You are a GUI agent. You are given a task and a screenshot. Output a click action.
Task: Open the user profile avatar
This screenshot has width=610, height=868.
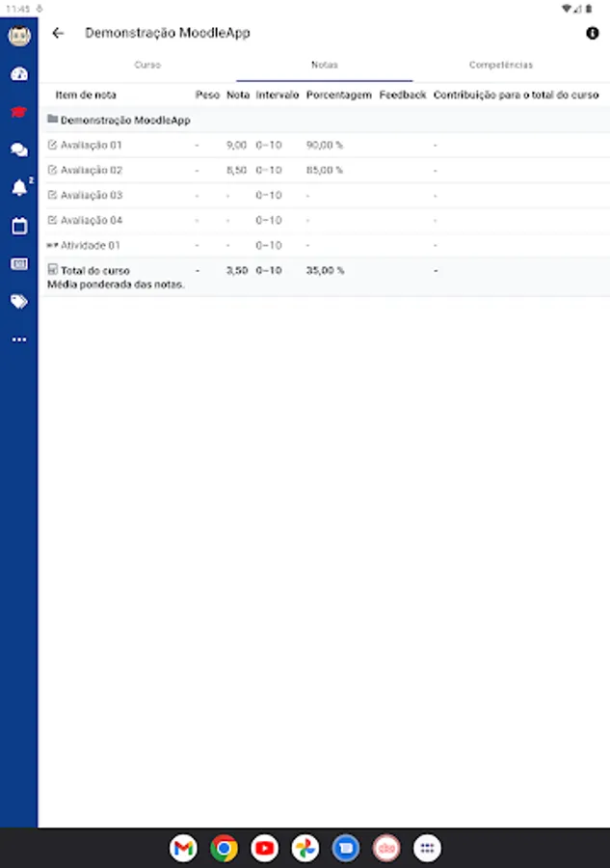(x=19, y=36)
